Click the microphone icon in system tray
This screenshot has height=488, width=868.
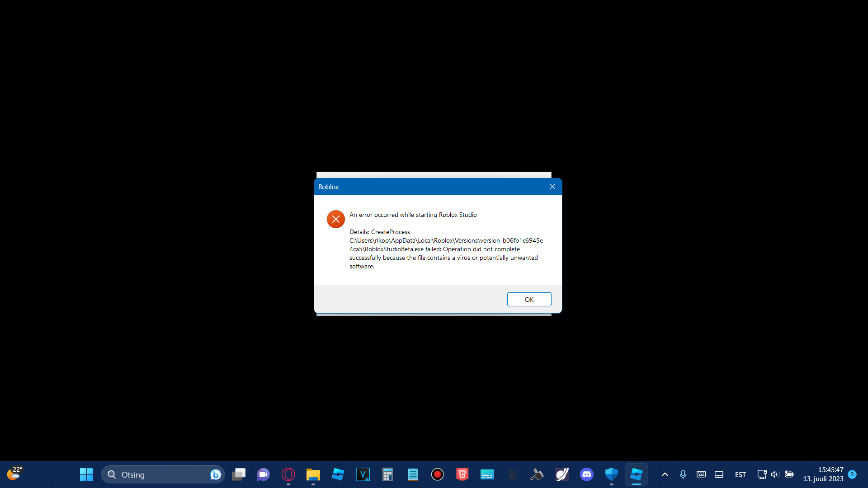(x=683, y=474)
